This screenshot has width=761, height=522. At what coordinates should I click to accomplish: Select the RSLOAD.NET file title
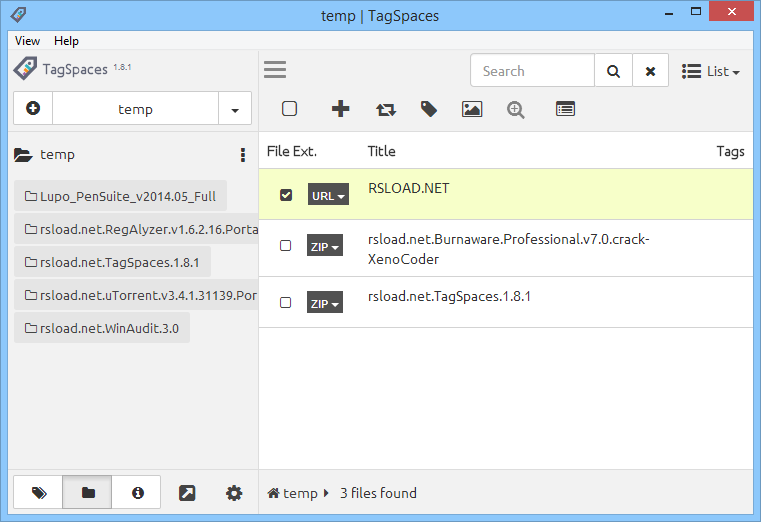click(x=409, y=188)
